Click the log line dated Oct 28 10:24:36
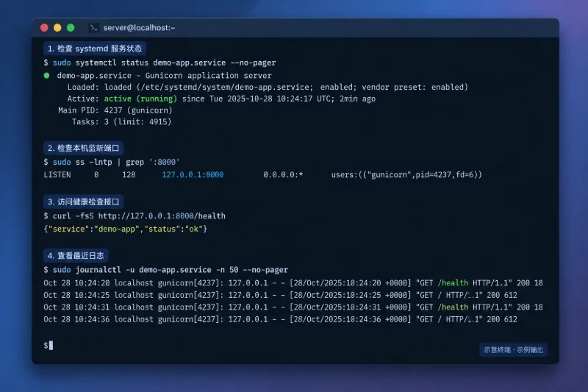 coord(280,319)
